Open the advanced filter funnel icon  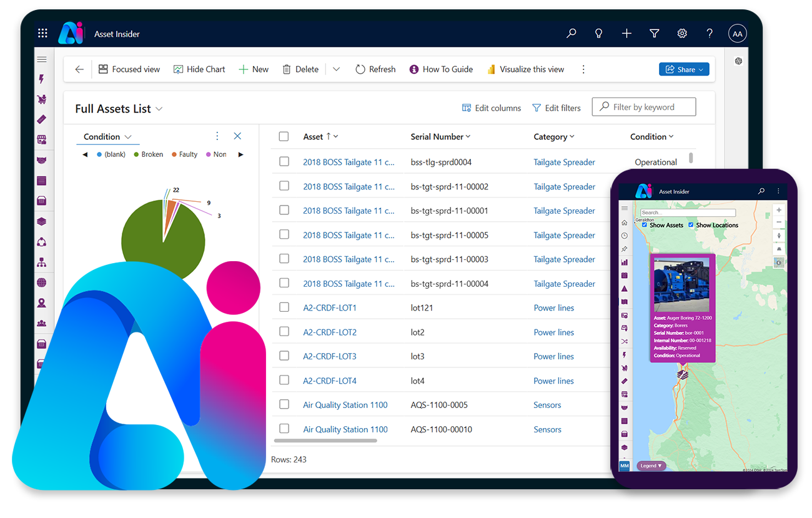pyautogui.click(x=654, y=34)
